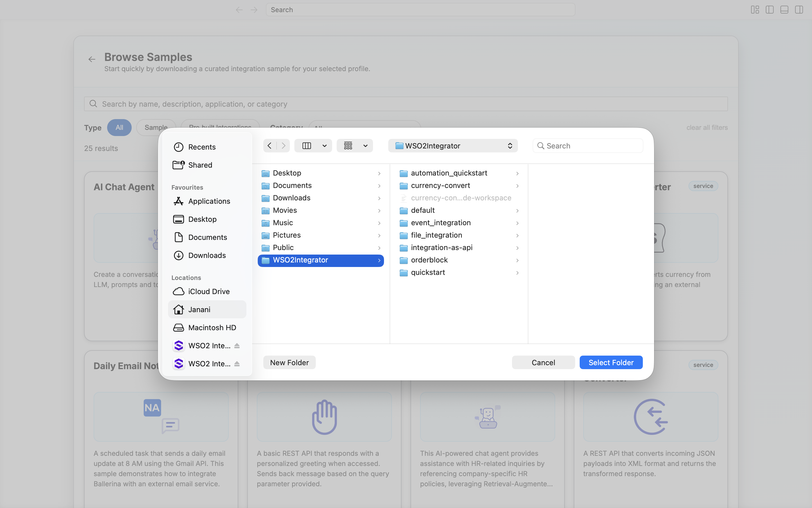This screenshot has height=508, width=812.
Task: Select the orderblock folder
Action: (x=459, y=260)
